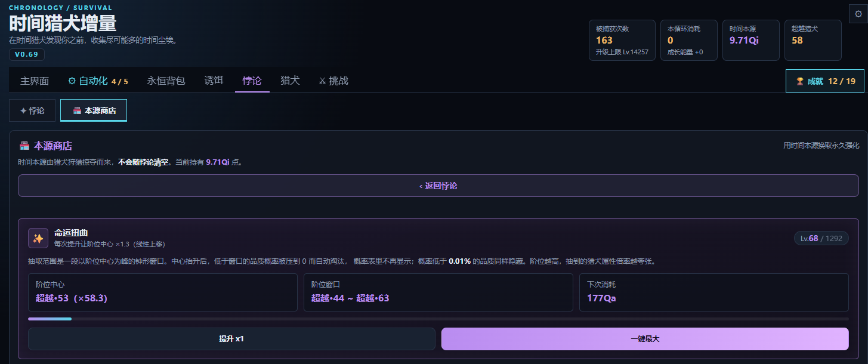
Task: Switch to the 主界面 tab
Action: coord(35,81)
